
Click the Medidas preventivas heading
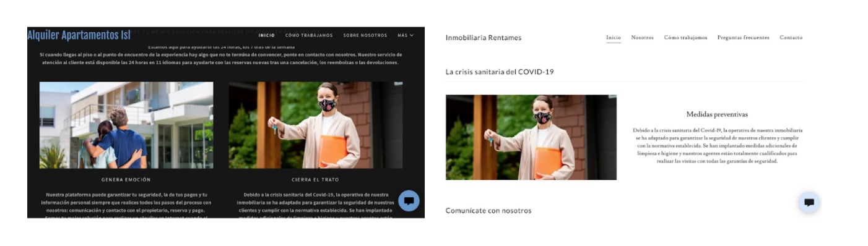717,114
